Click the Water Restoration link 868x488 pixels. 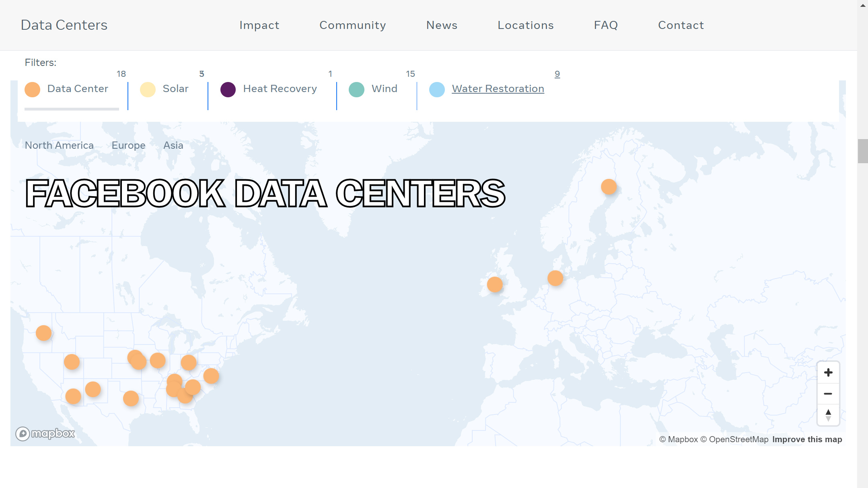click(498, 88)
